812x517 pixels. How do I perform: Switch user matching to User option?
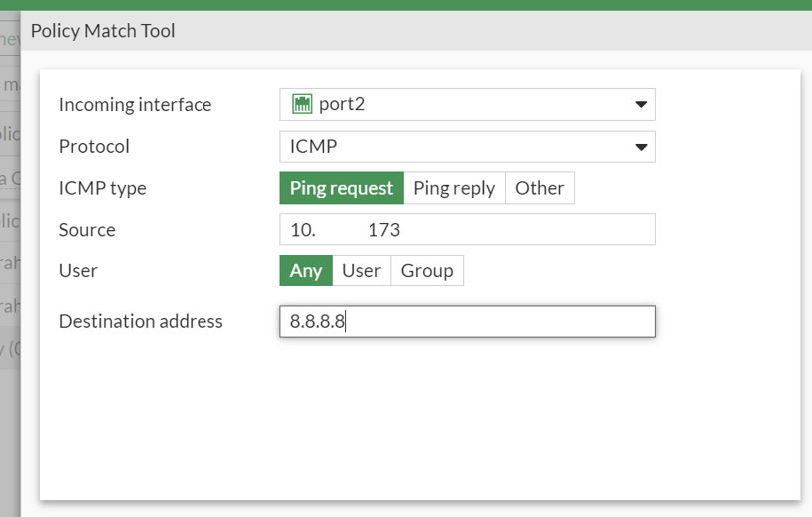(x=361, y=270)
